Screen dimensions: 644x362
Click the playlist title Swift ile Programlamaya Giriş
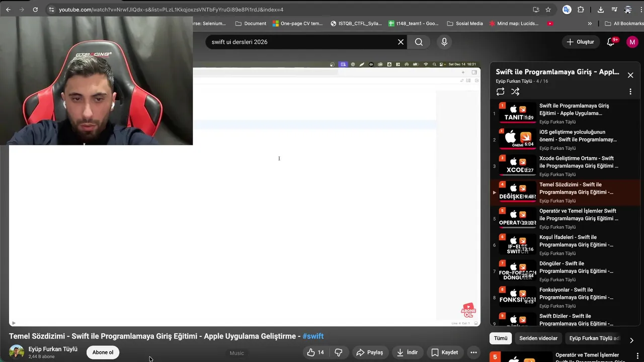557,72
